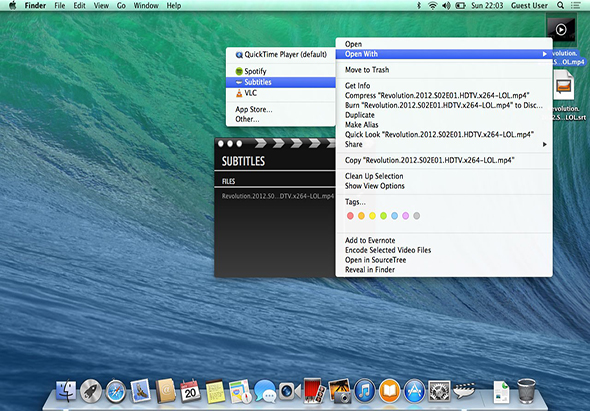Open Maps icon in dock

pos(240,391)
